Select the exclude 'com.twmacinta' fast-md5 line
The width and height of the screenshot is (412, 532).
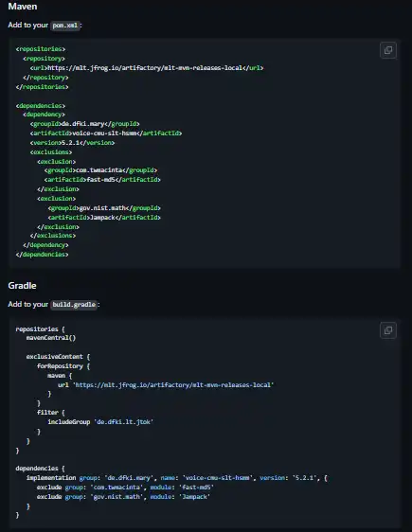point(125,488)
